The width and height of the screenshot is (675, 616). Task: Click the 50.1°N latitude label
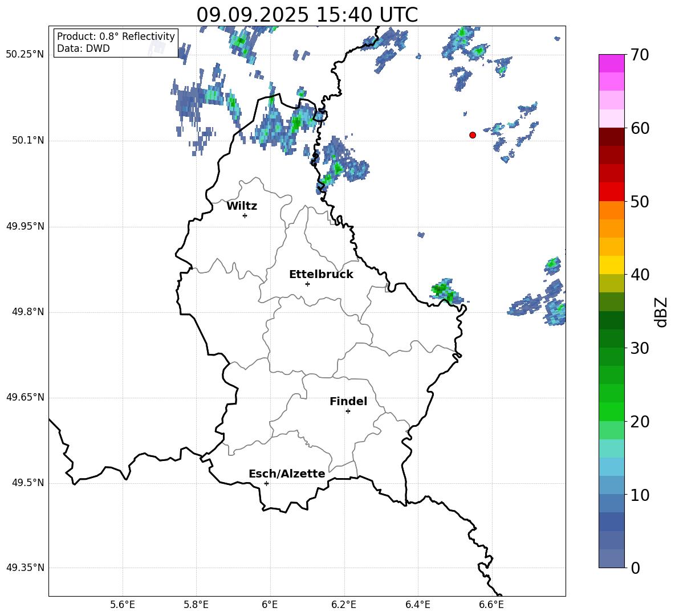[28, 140]
